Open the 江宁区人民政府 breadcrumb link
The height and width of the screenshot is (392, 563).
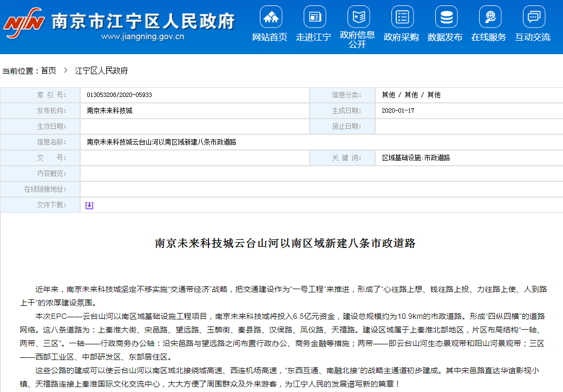coord(101,71)
